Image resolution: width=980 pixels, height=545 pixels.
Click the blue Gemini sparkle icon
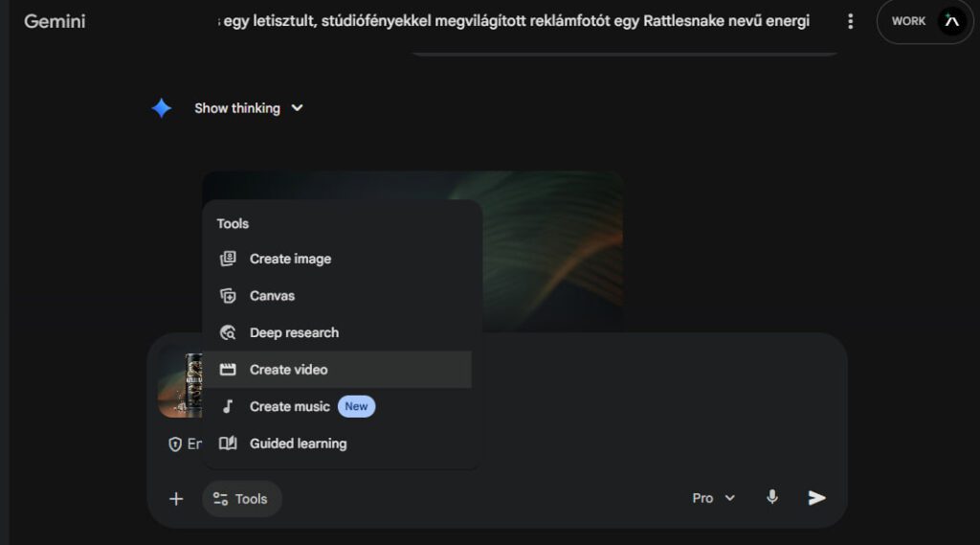click(162, 108)
